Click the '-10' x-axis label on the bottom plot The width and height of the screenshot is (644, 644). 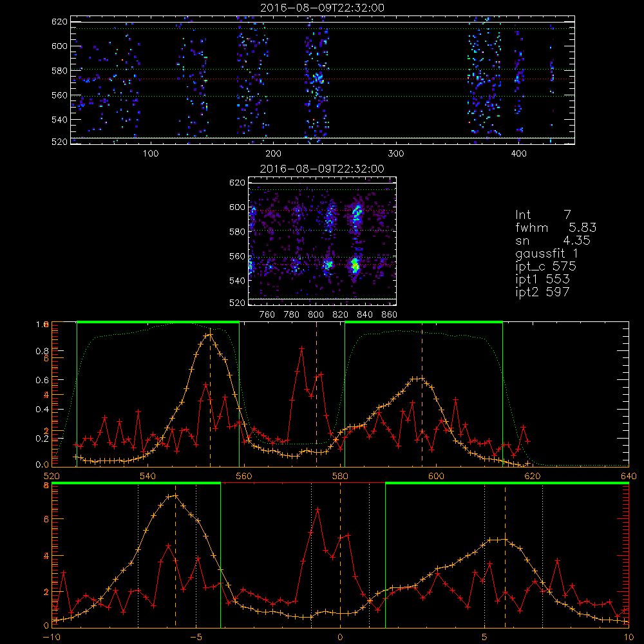52,637
